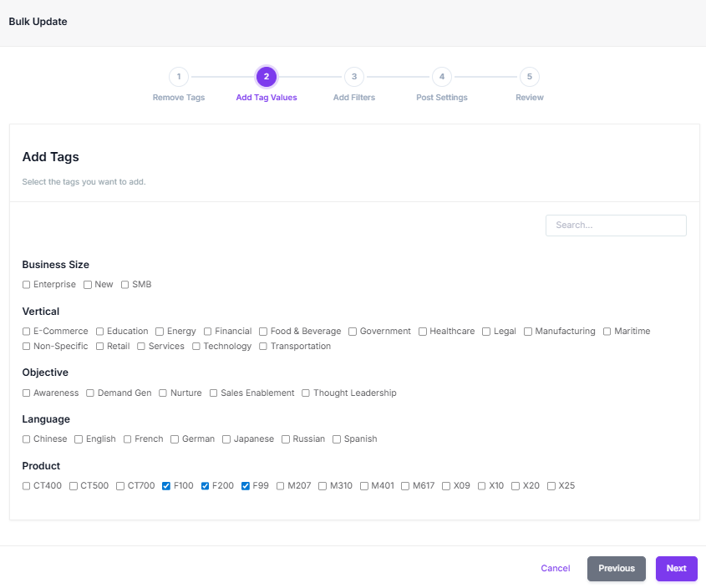Jump to step 3 Add Filters
706x588 pixels.
tap(354, 77)
